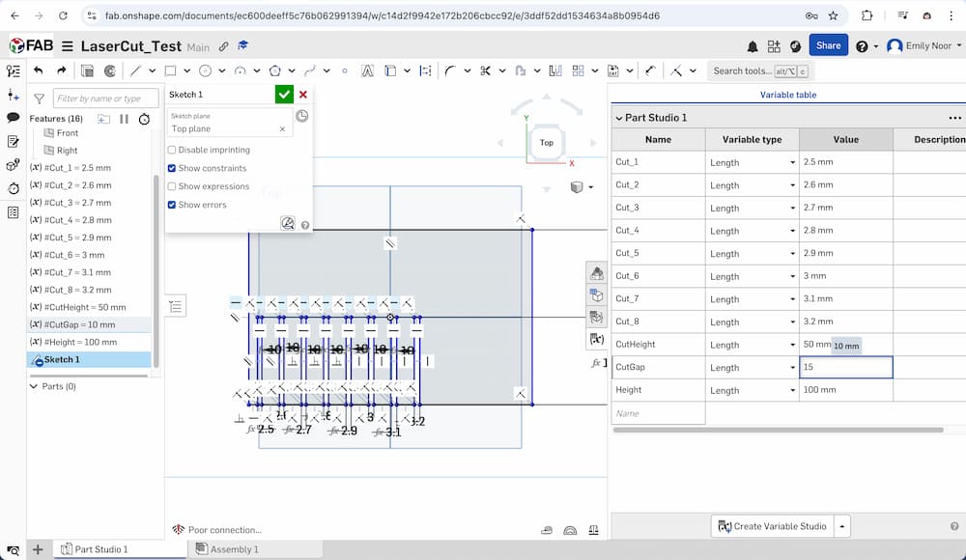This screenshot has width=966, height=560.
Task: Open the three-dot menu for Part Studio 1 table
Action: pos(954,118)
